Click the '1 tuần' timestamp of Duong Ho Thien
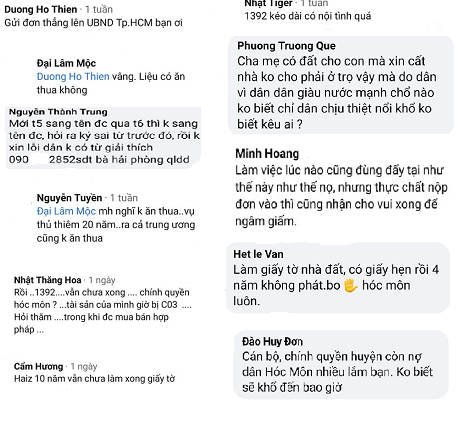Viewport: 465px width, 421px height. point(99,9)
